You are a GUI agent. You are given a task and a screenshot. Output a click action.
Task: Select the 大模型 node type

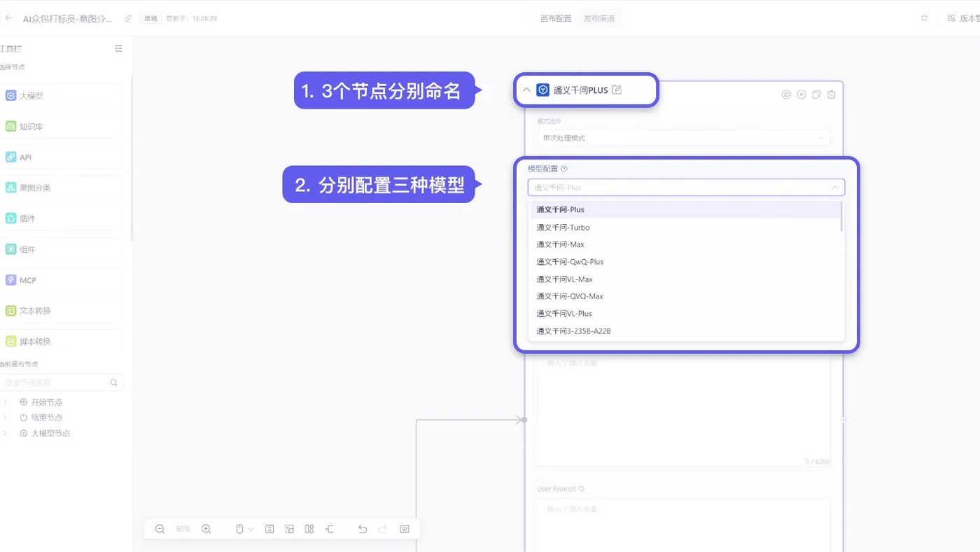point(61,96)
